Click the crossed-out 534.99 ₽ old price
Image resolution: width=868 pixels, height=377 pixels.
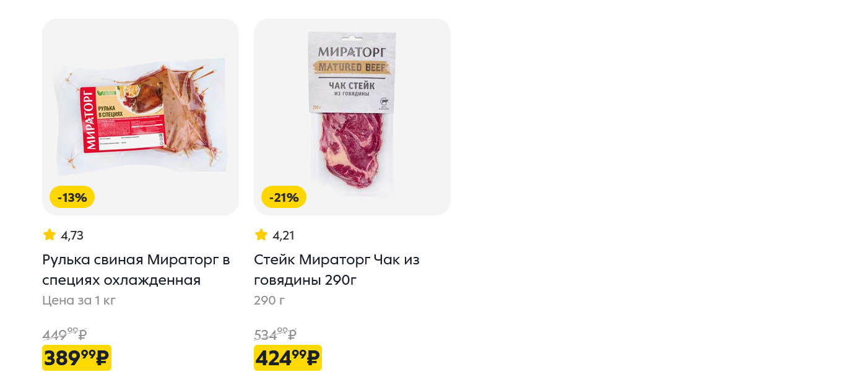(x=276, y=334)
